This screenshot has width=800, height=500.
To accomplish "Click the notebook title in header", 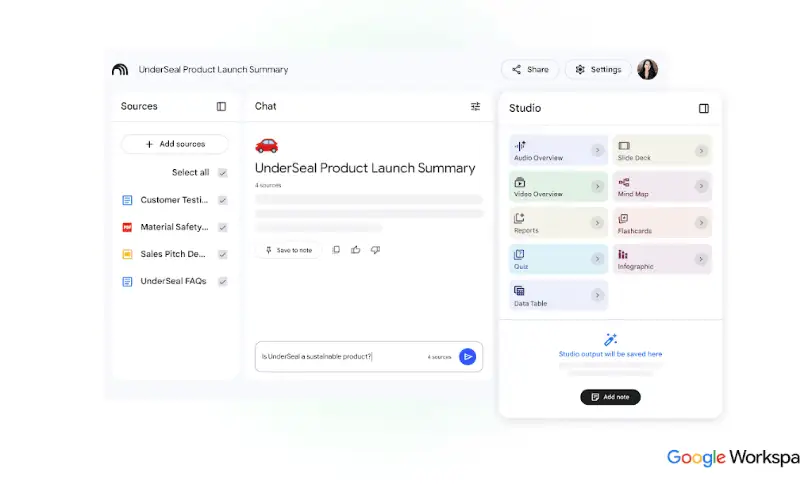I will (213, 69).
